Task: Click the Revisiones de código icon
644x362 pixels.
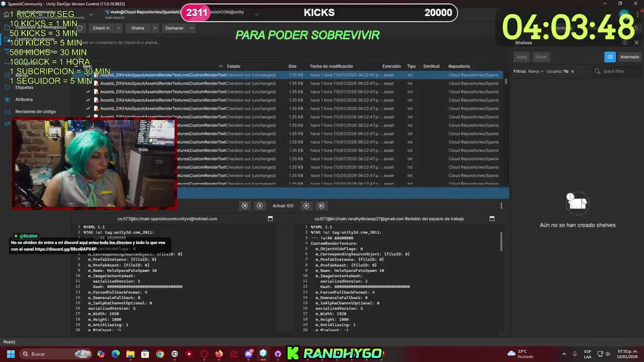Action: click(x=8, y=112)
